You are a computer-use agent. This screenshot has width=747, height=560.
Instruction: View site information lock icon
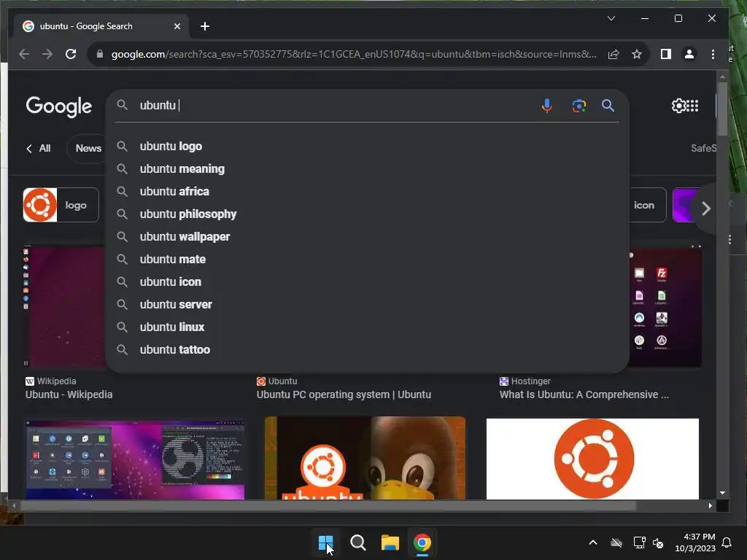tap(99, 54)
